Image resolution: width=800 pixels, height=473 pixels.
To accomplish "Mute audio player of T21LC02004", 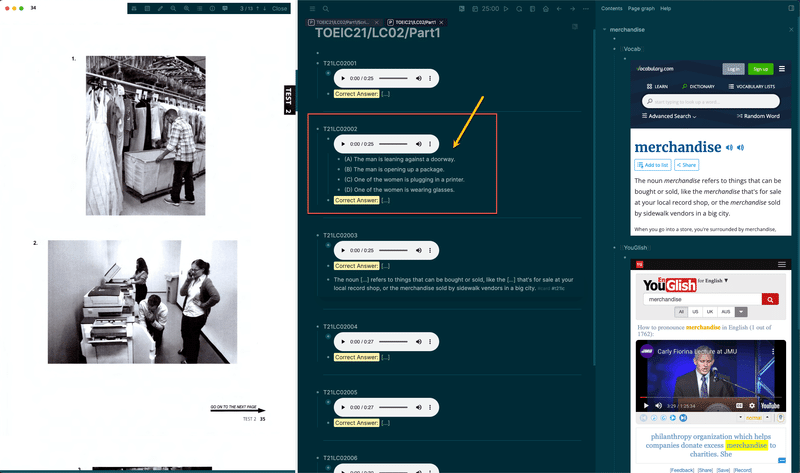I will 419,342.
